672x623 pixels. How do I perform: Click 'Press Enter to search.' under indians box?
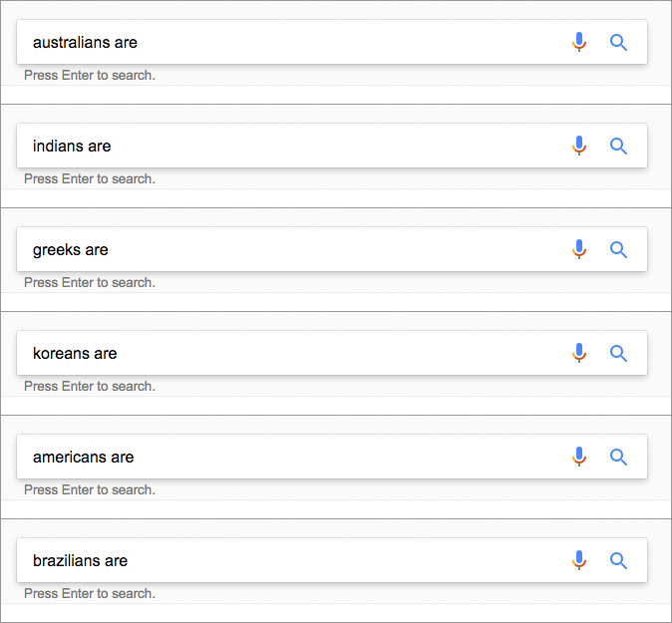point(90,178)
